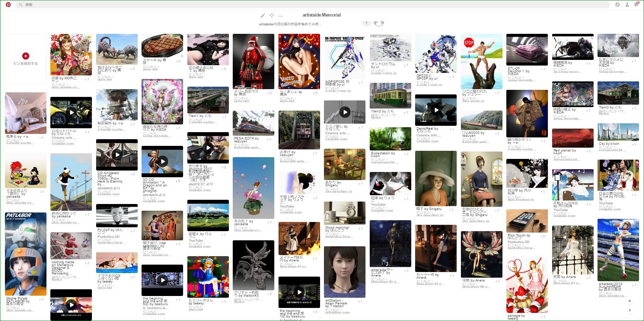Click the search magnifier icon
The width and height of the screenshot is (644, 321).
pos(21,5)
